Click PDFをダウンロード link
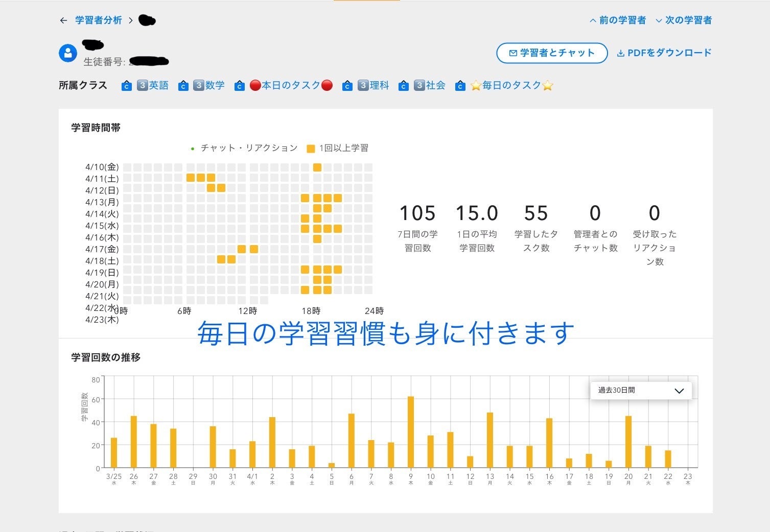The width and height of the screenshot is (770, 532). (x=664, y=53)
